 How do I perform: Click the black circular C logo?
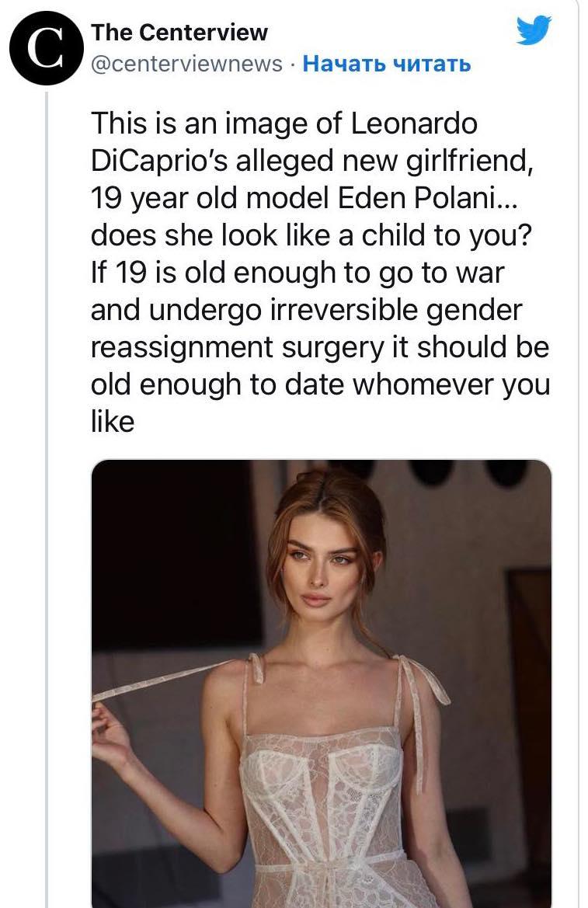coord(45,48)
